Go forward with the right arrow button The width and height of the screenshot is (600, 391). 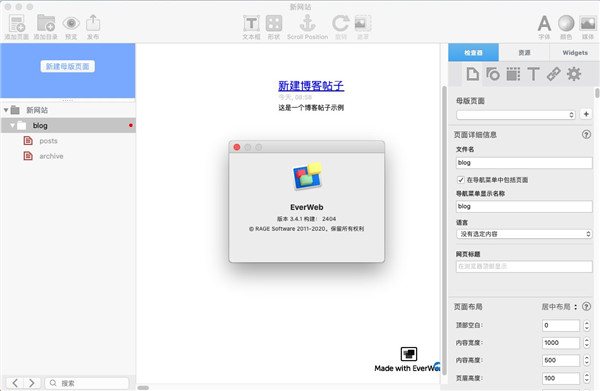(32, 383)
